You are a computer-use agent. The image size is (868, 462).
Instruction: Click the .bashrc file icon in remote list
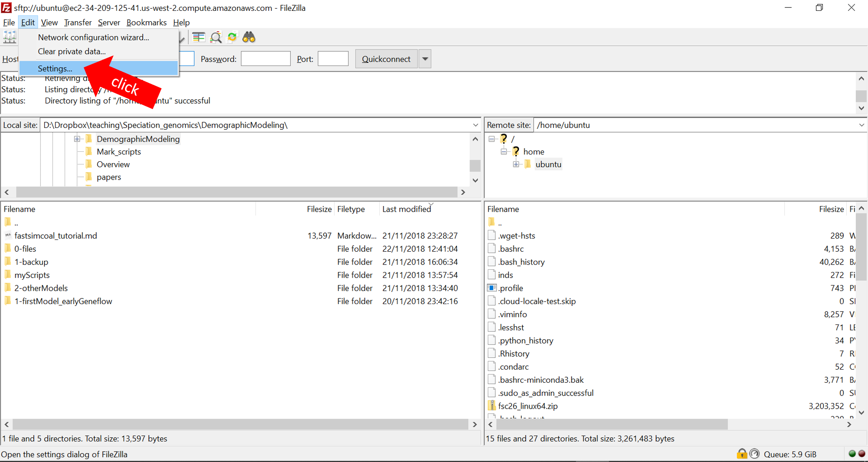492,248
